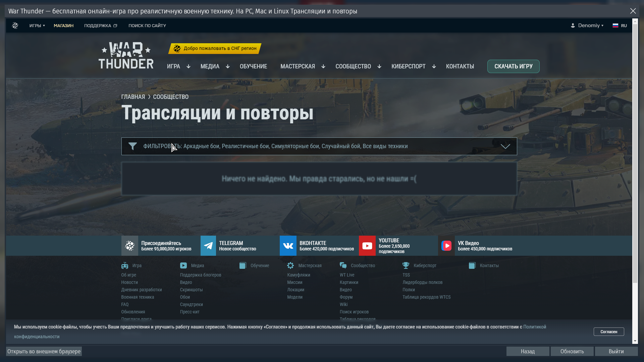644x362 pixels.
Task: Expand the filter dropdown chevron
Action: tap(505, 146)
